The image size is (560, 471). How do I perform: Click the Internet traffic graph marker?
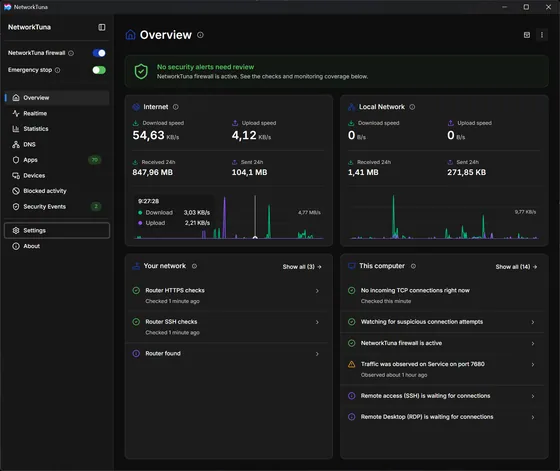(x=255, y=237)
